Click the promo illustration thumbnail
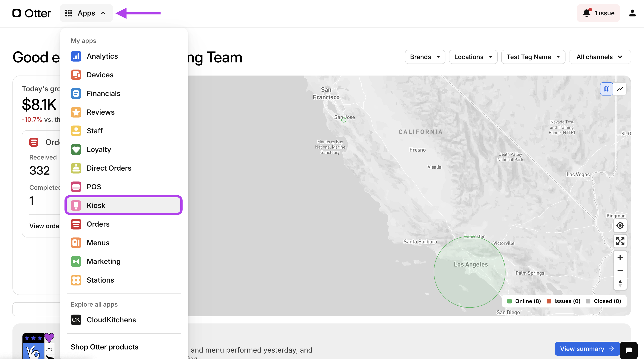Image resolution: width=644 pixels, height=359 pixels. (x=38, y=346)
